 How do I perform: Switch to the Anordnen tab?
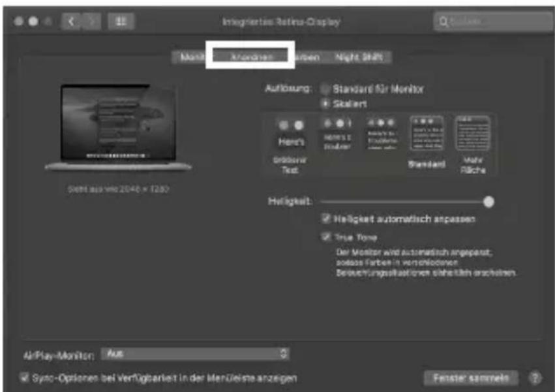pos(251,57)
